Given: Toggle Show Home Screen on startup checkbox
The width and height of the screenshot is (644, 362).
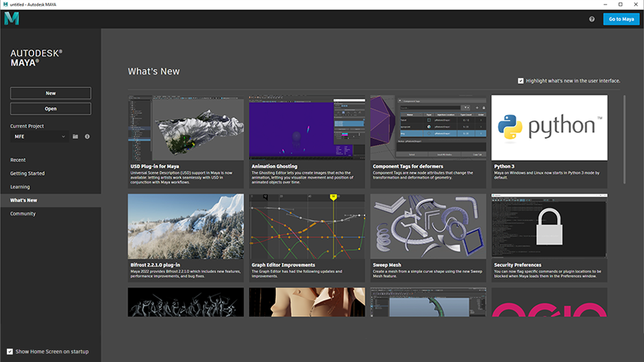Looking at the screenshot, I should tap(10, 351).
